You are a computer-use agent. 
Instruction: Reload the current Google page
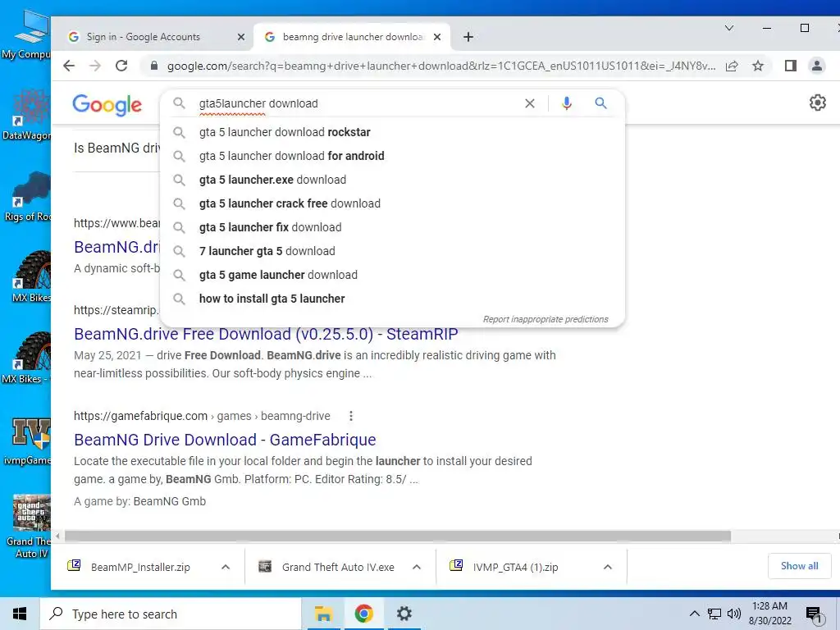(x=121, y=66)
